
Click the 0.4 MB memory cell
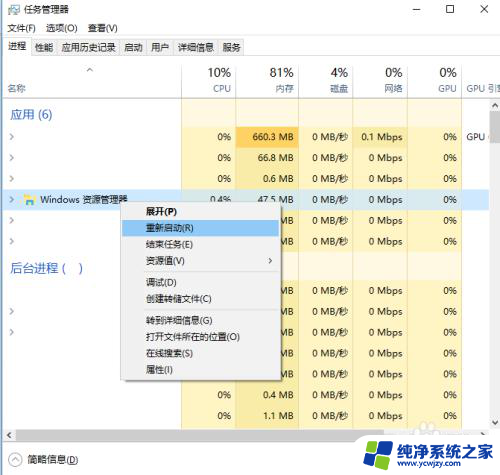(x=267, y=395)
